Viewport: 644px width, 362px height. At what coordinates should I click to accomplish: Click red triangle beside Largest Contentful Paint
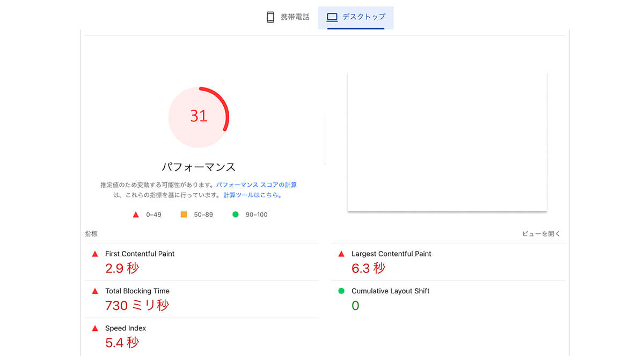coord(341,254)
